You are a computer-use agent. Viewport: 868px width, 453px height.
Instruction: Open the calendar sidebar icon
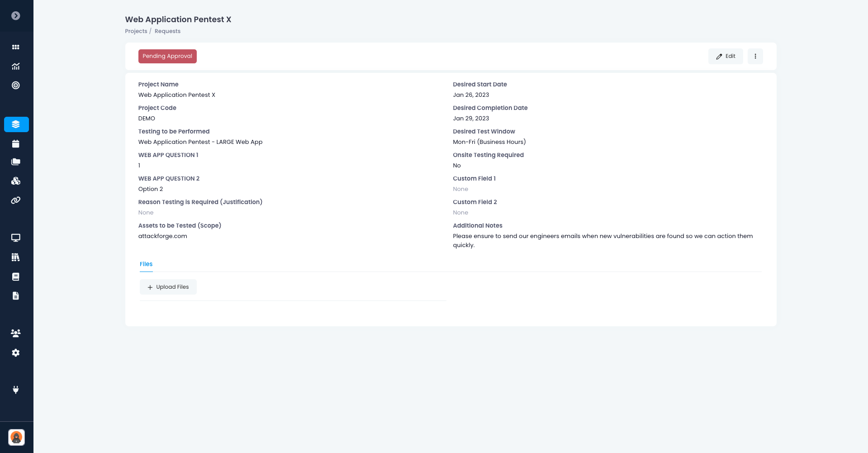[16, 144]
